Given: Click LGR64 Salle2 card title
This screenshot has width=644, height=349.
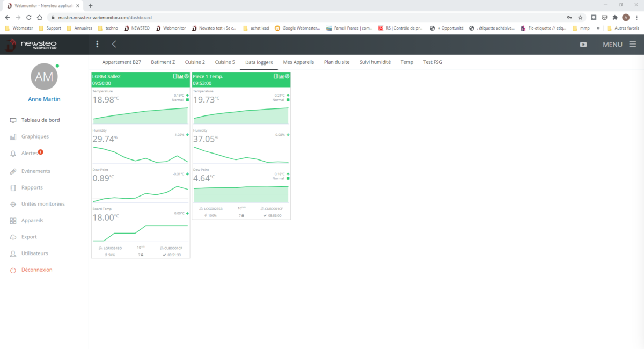Looking at the screenshot, I should [x=106, y=77].
